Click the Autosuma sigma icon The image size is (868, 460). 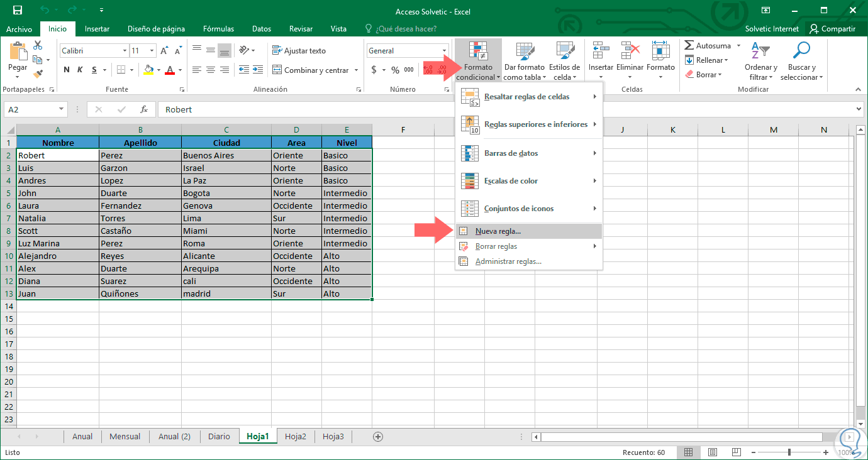(689, 46)
